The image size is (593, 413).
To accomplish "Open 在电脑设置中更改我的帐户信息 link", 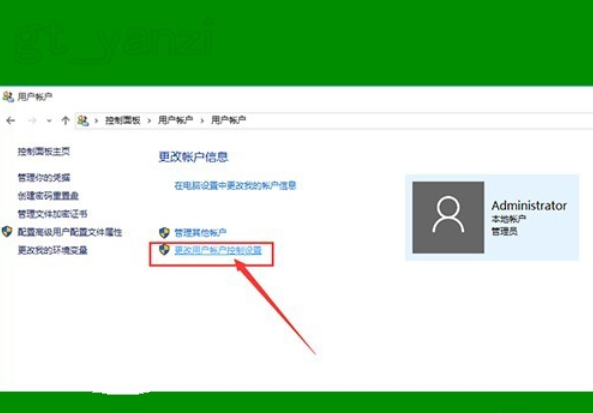I will coord(235,186).
